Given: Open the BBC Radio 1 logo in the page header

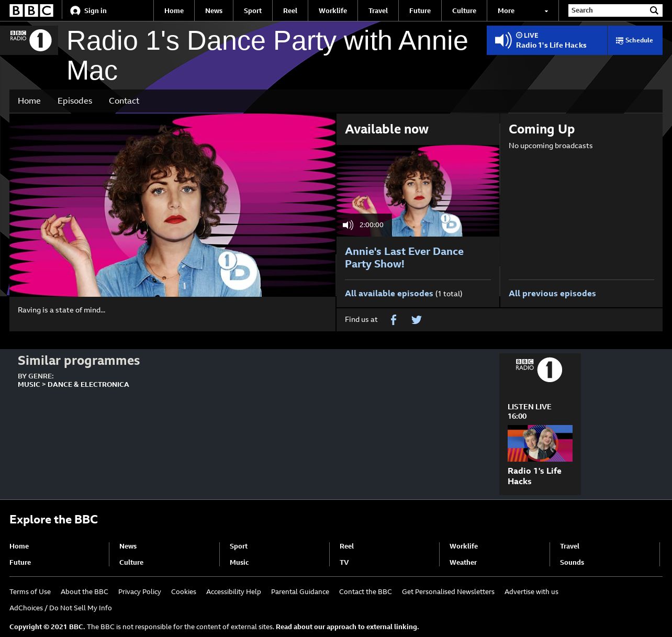Looking at the screenshot, I should (x=31, y=40).
